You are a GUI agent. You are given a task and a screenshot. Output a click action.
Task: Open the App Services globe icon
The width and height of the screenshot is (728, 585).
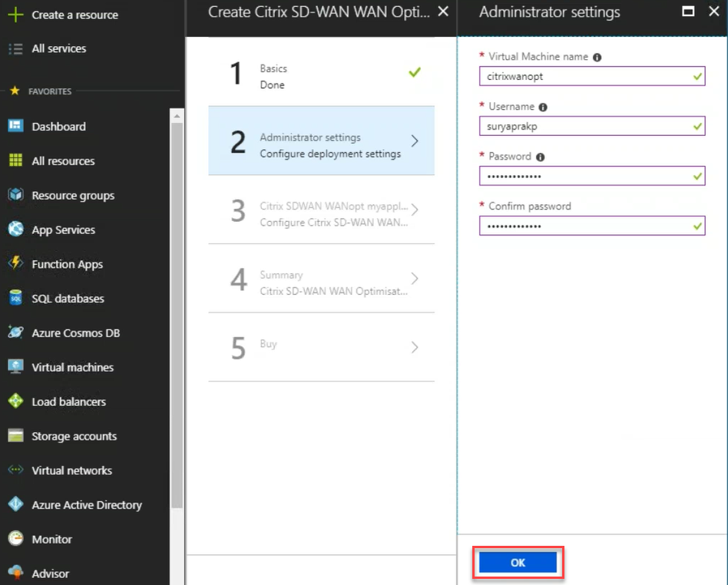coord(15,230)
